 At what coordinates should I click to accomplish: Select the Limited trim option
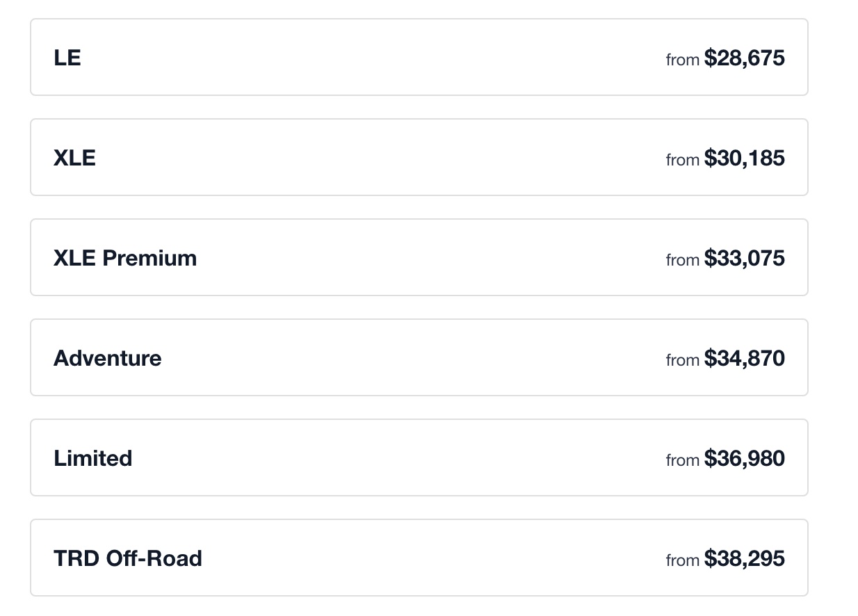pyautogui.click(x=417, y=458)
